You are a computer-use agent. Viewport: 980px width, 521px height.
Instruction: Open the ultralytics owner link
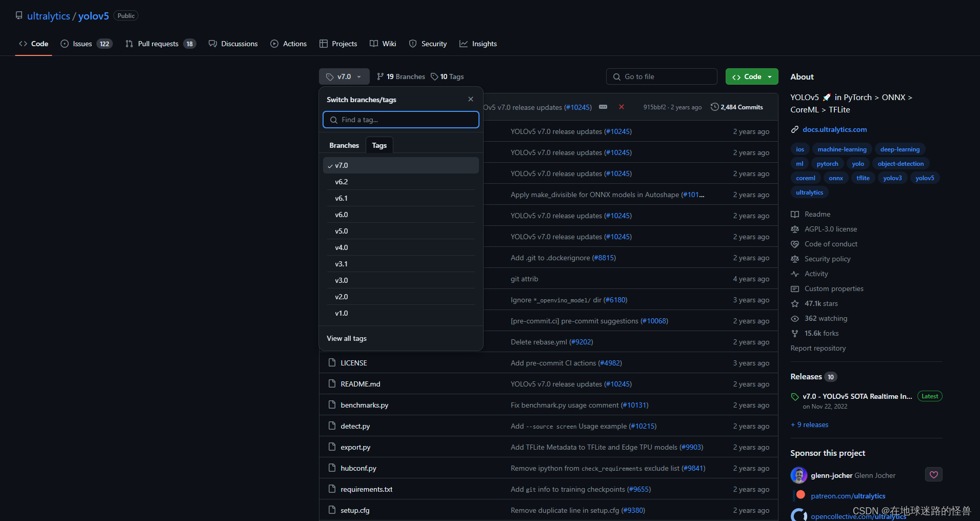48,16
